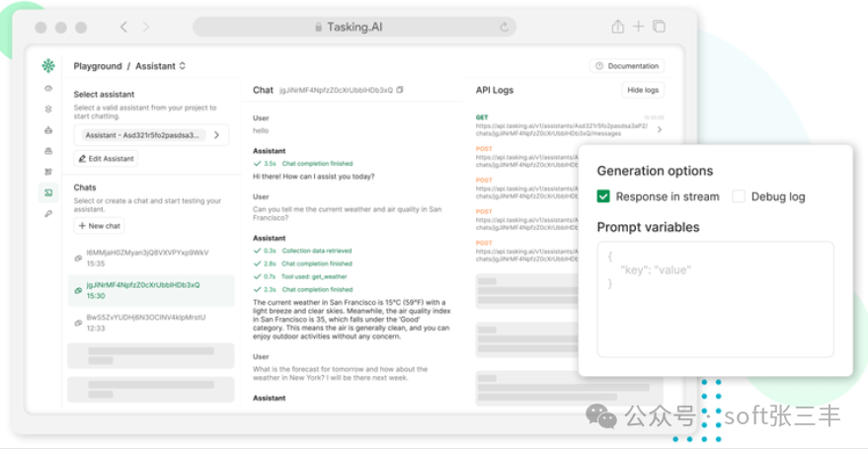Open the Assistant - Asd321r5fo2pasdsa3 selector
Image resolution: width=868 pixels, height=450 pixels.
click(x=151, y=135)
